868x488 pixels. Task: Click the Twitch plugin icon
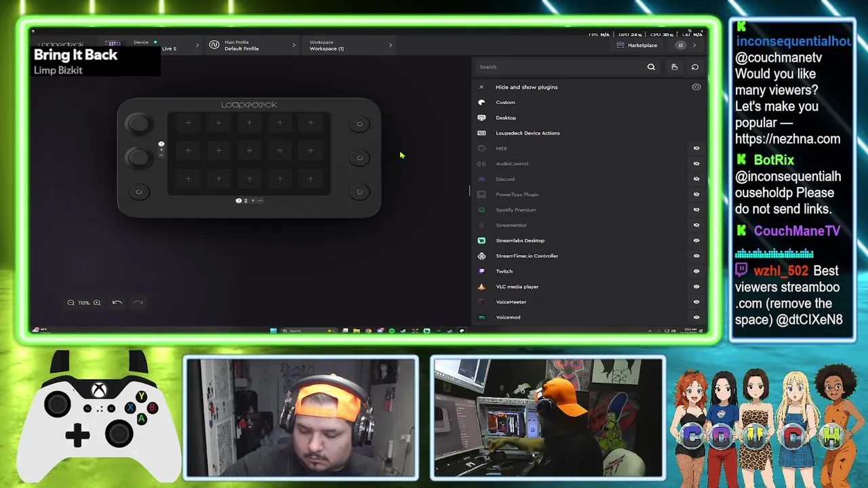click(x=481, y=271)
